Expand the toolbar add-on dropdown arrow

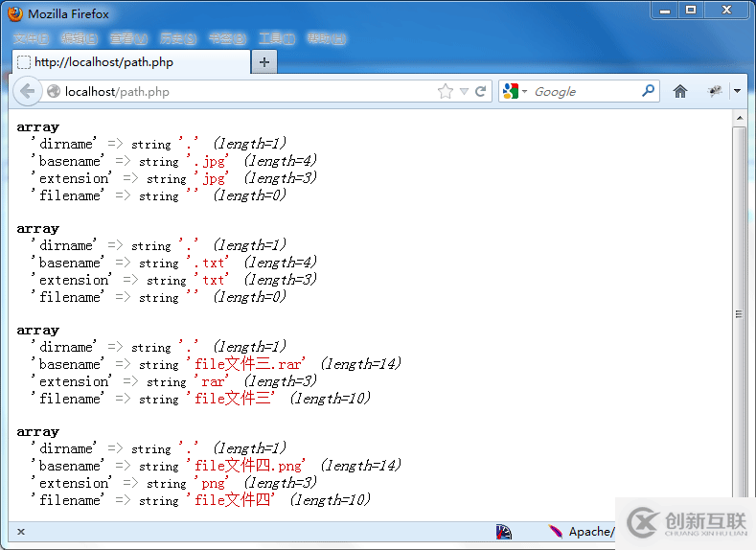737,91
